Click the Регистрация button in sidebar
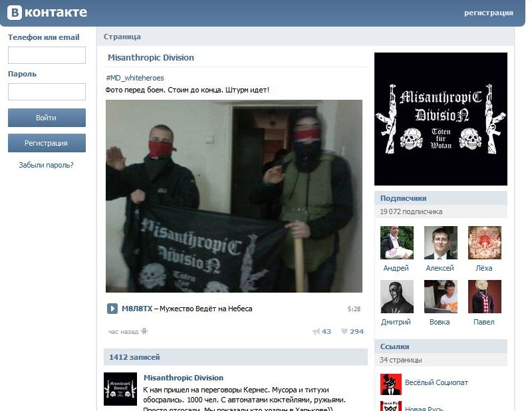532x411 pixels. click(47, 143)
